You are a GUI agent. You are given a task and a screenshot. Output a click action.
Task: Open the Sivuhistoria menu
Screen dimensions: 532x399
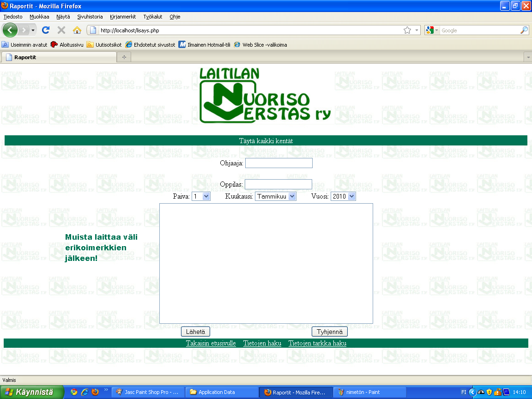coord(90,17)
